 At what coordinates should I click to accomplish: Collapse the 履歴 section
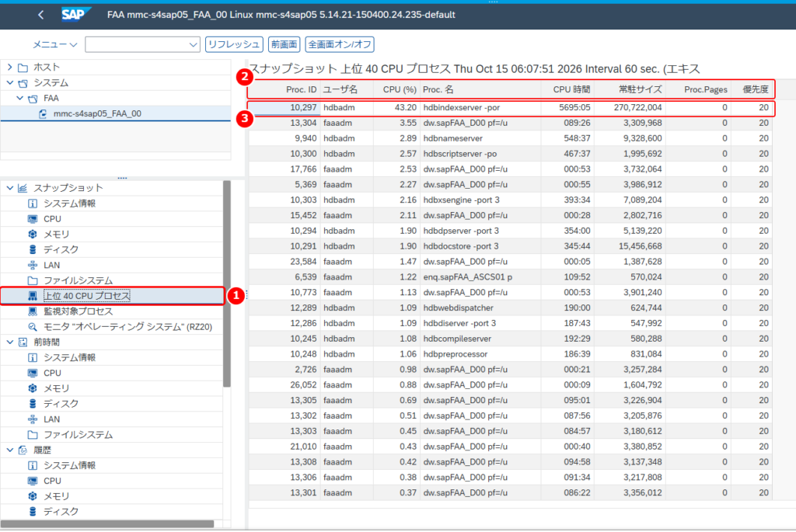click(x=9, y=450)
